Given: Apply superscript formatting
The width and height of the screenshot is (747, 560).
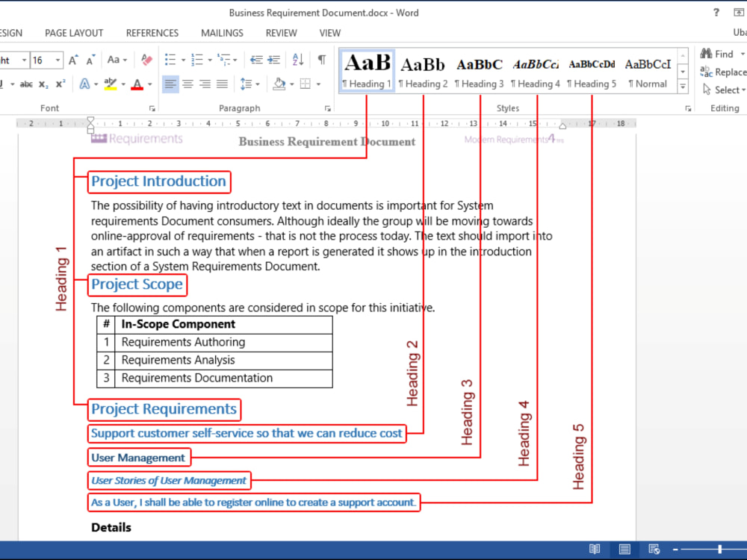Looking at the screenshot, I should (58, 82).
